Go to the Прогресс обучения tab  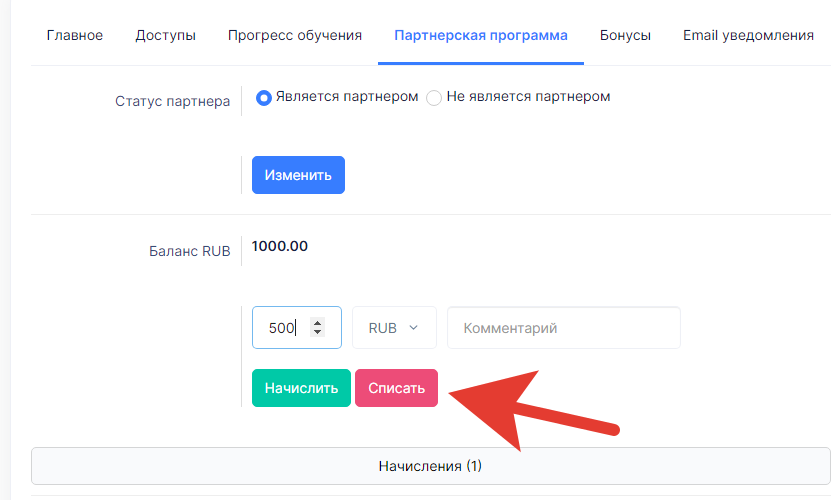(x=295, y=35)
